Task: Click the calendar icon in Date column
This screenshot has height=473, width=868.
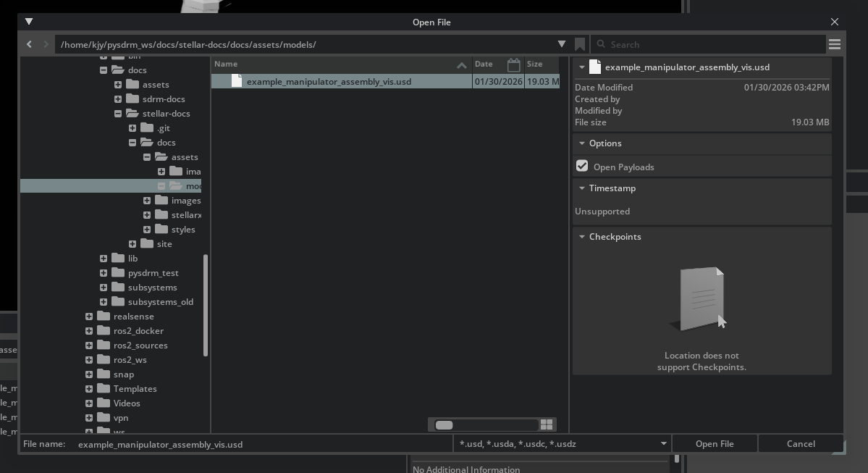Action: point(513,64)
